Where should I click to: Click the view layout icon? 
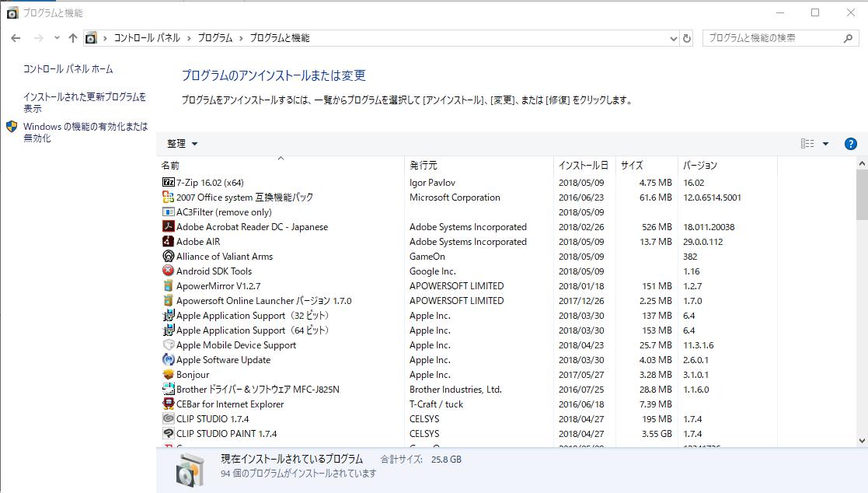807,144
